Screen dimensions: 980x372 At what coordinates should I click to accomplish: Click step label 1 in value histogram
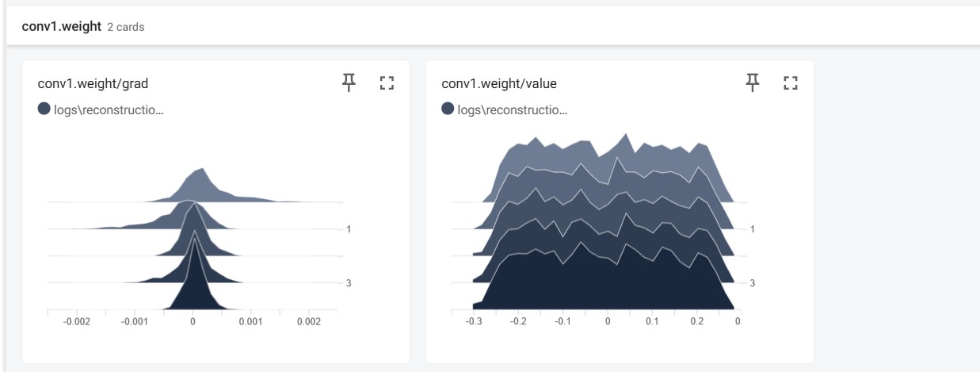[752, 229]
